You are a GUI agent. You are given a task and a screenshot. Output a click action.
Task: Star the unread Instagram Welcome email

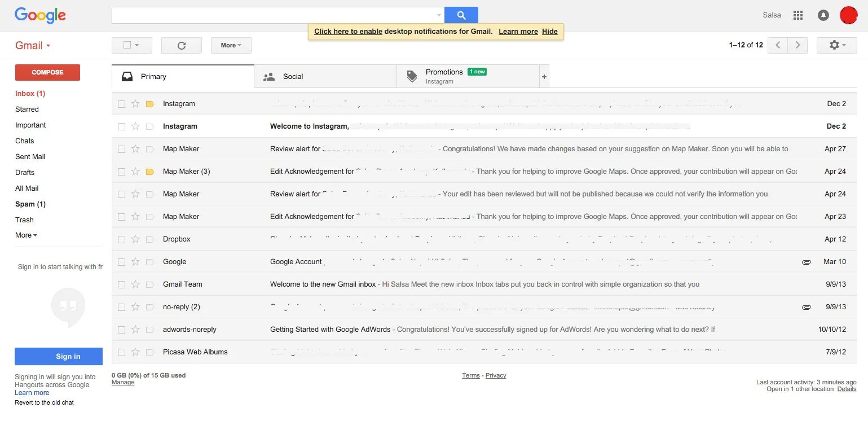click(x=135, y=126)
